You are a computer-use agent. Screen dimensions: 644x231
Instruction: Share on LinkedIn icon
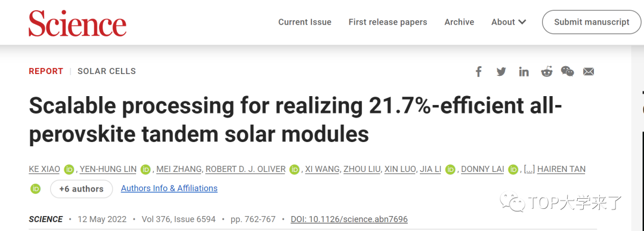pyautogui.click(x=524, y=72)
